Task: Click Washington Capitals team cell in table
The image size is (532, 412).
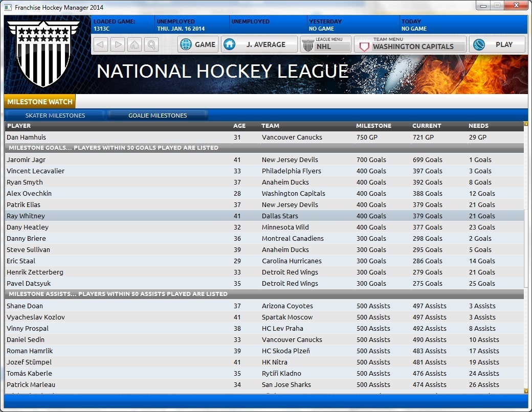Action: [293, 193]
